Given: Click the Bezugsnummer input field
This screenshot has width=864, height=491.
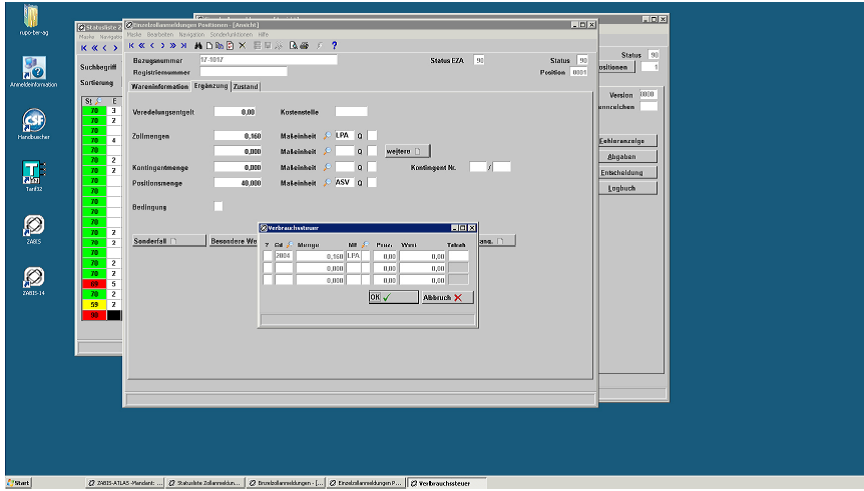Looking at the screenshot, I should [268, 60].
